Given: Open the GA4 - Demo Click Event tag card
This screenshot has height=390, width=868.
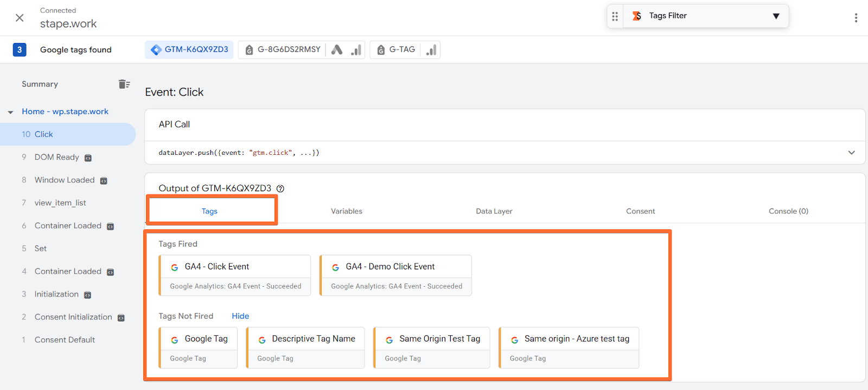Looking at the screenshot, I should pos(396,275).
